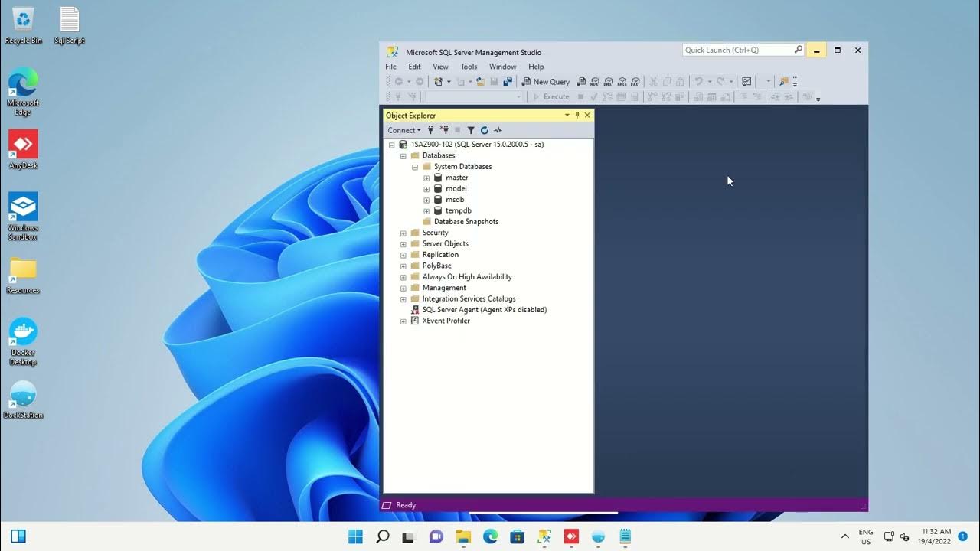Open the Edit menu
The image size is (980, 551).
[414, 67]
